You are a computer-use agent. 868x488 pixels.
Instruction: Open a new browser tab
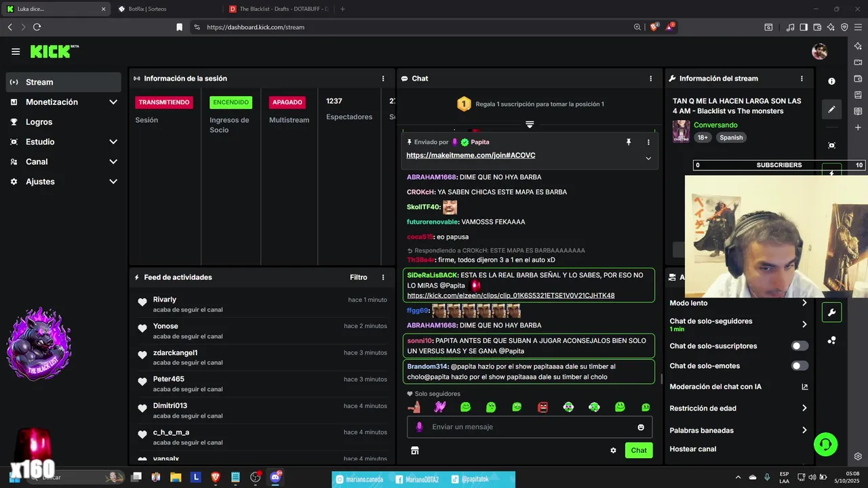tap(342, 9)
